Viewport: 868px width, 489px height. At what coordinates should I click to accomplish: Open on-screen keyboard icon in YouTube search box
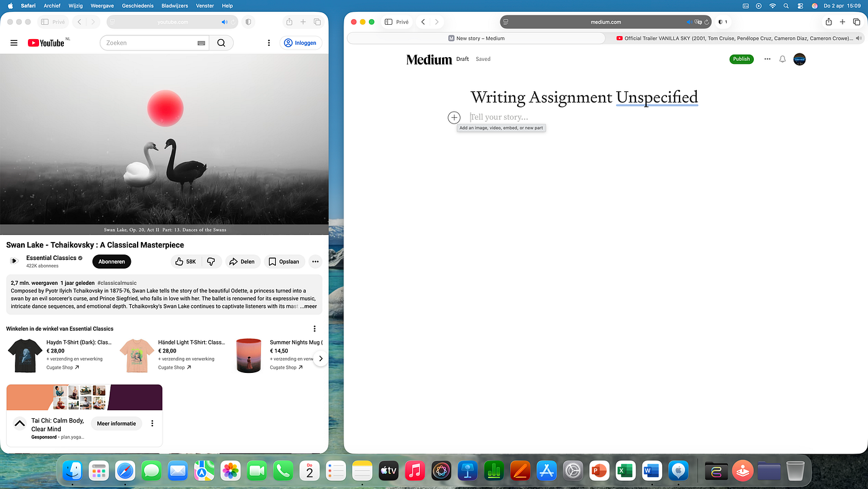point(201,43)
